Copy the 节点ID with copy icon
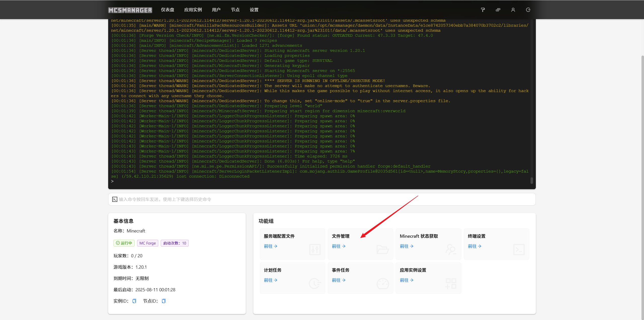 tap(164, 301)
